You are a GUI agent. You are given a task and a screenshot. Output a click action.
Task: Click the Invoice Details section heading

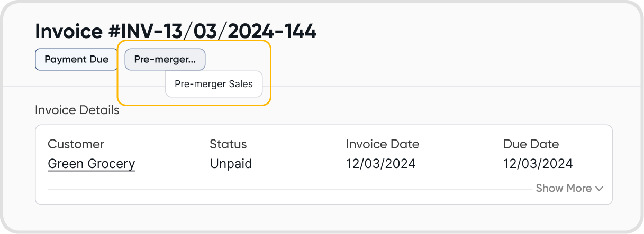pos(77,110)
